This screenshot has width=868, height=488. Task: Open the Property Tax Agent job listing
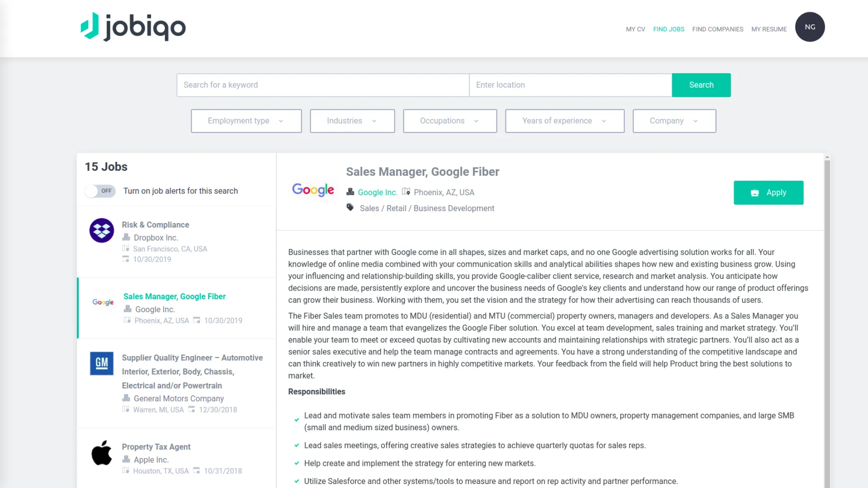pos(156,447)
